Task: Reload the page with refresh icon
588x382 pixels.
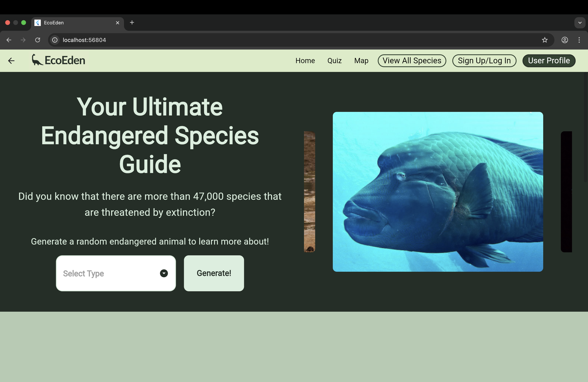Action: (38, 40)
